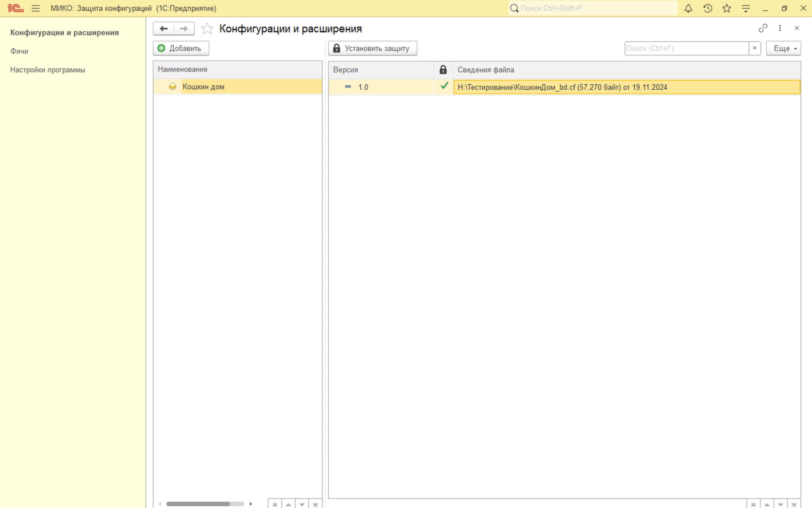Move up one row in versions table
This screenshot has height=508, width=812.
767,504
